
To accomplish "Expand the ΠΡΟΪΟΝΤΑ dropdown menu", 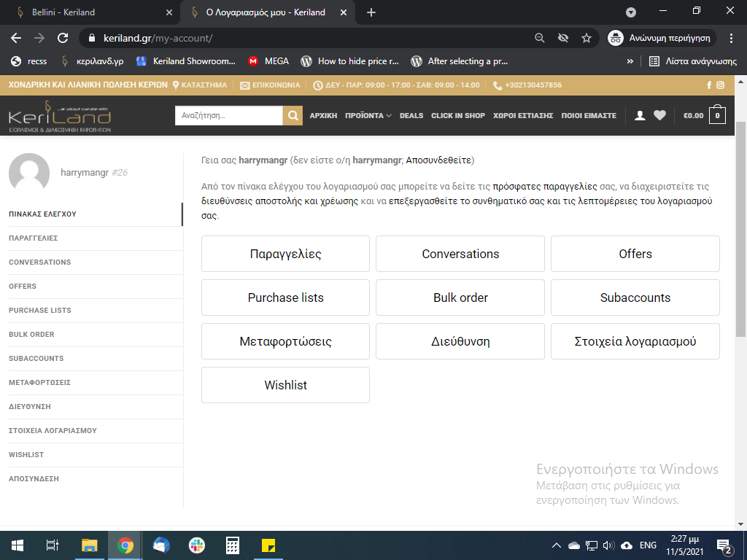I will [x=368, y=116].
